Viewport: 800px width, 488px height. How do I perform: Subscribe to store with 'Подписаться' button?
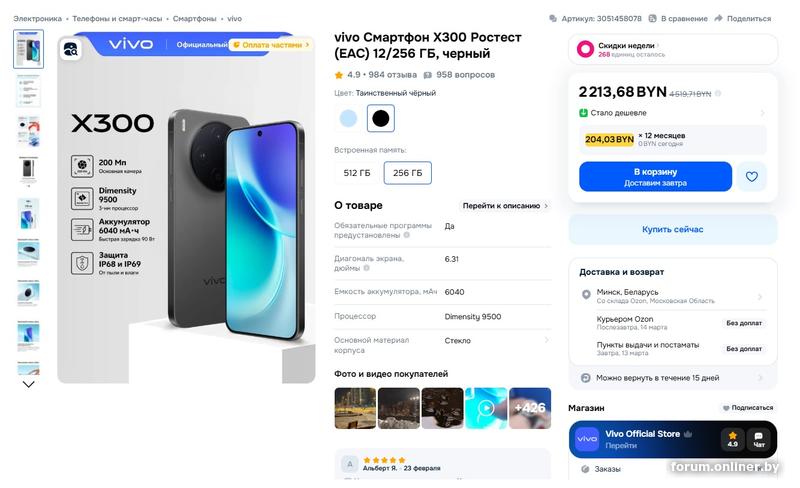pos(747,408)
